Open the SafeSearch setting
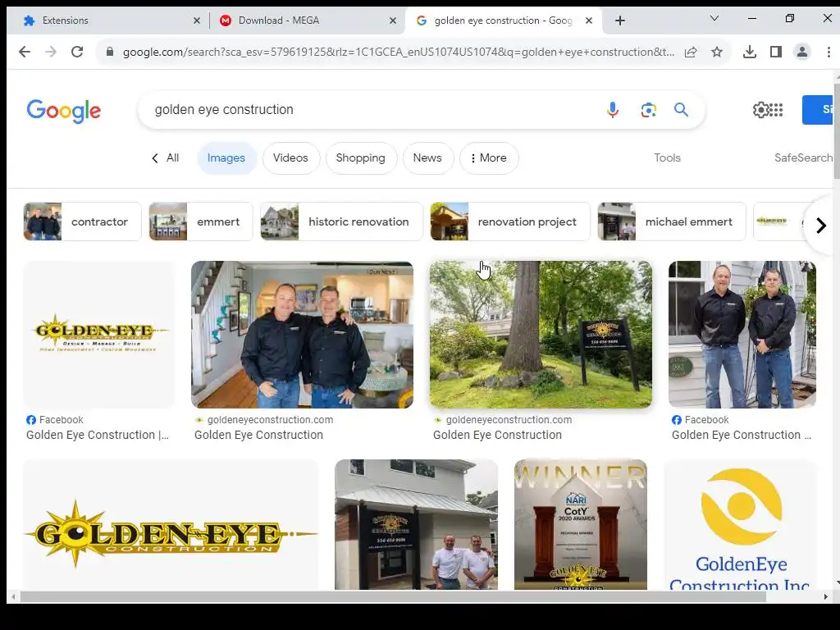Screen dimensions: 840x630 click(803, 158)
